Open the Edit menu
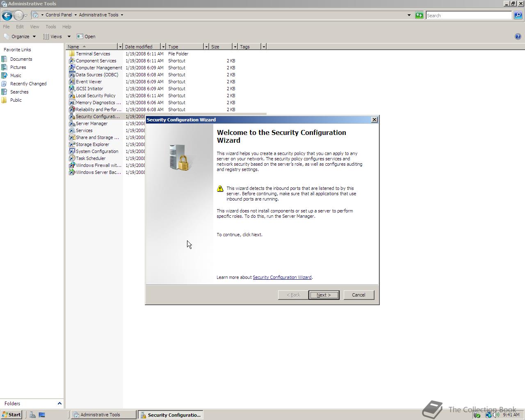 20,27
